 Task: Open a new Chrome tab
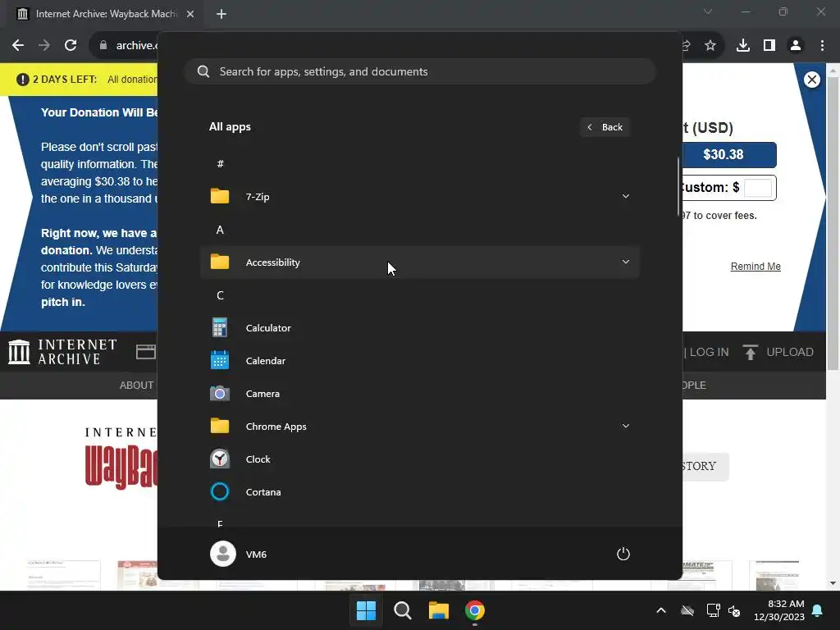[221, 14]
